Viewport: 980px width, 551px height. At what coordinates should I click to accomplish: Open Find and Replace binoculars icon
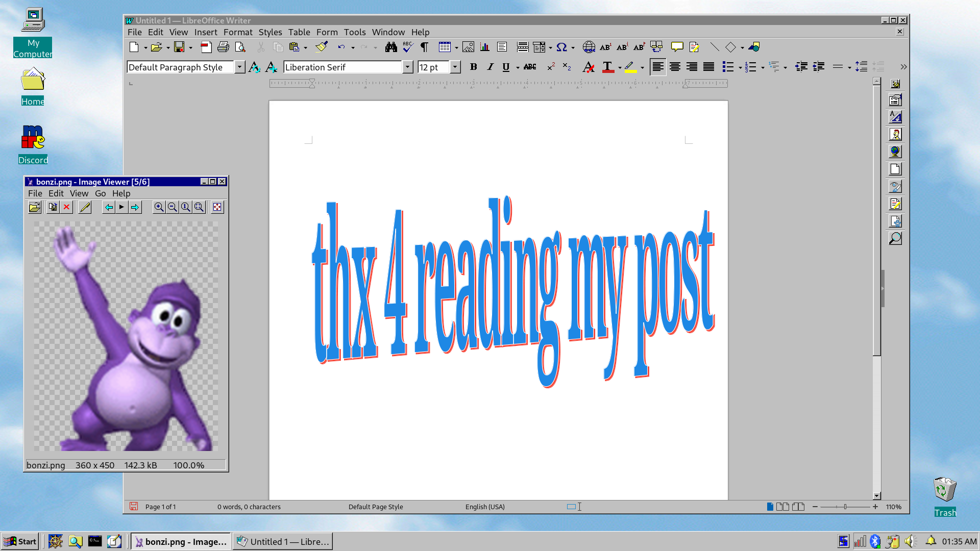pos(391,47)
